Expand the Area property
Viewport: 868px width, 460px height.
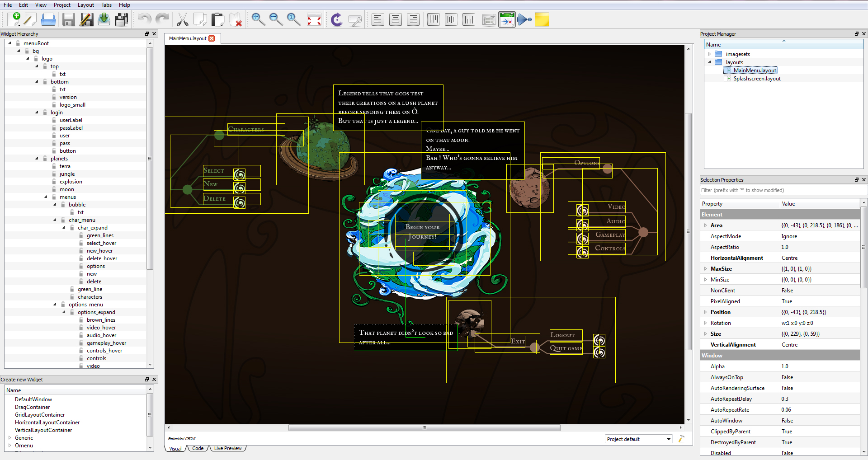(x=705, y=225)
